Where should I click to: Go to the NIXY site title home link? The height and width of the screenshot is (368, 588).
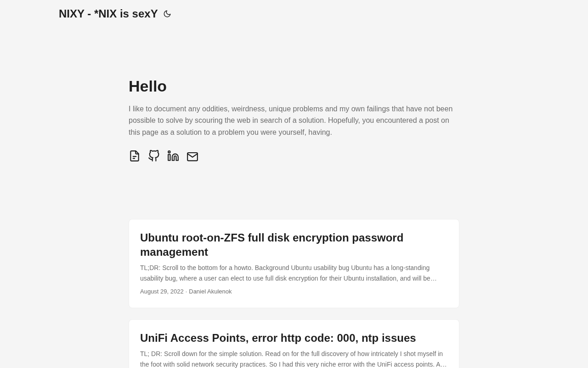point(108,14)
